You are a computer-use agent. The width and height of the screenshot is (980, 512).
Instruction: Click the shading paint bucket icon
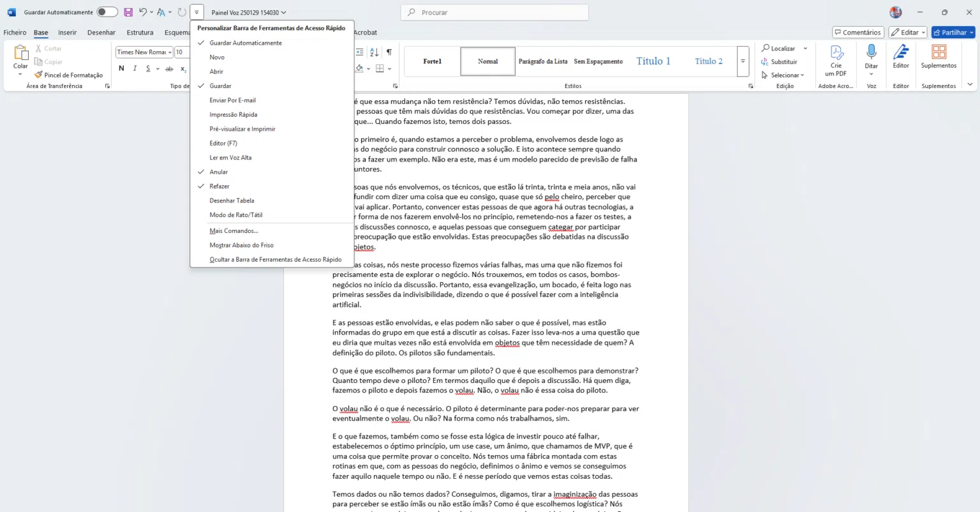(x=359, y=68)
